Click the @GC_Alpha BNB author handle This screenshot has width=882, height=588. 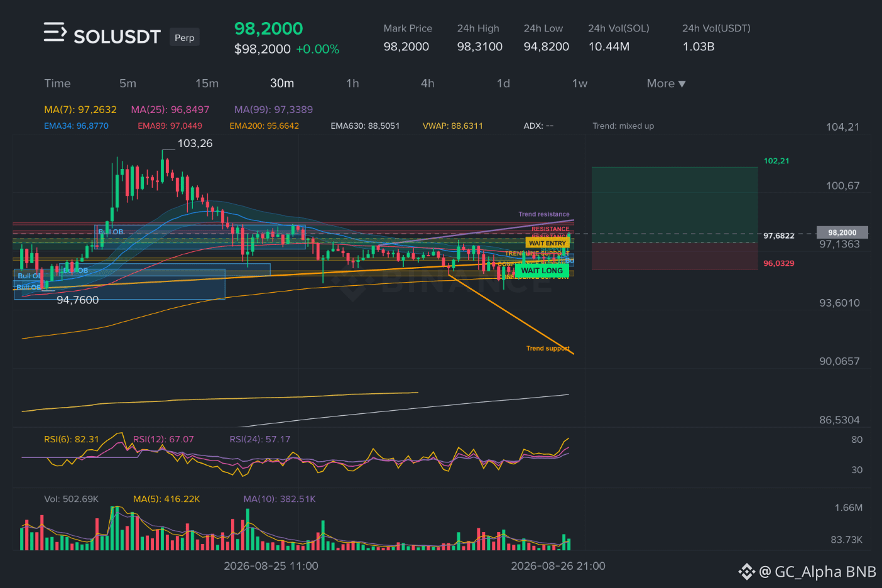[817, 572]
